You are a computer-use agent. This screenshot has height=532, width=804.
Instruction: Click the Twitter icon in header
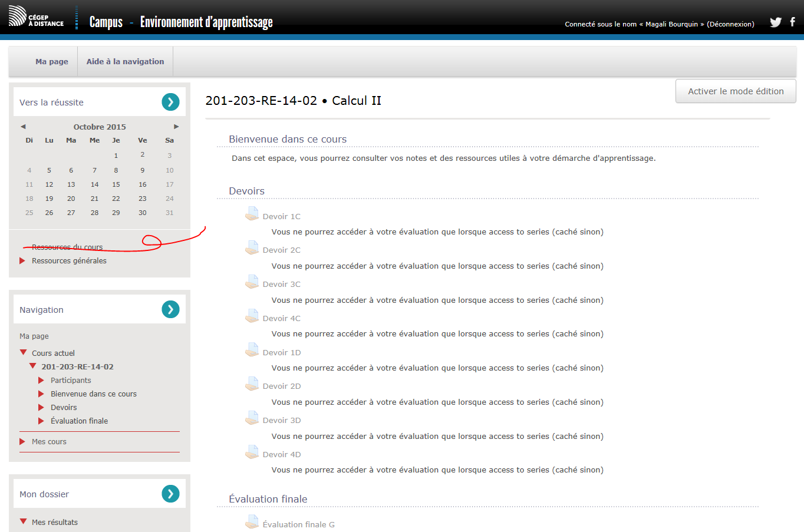(775, 22)
